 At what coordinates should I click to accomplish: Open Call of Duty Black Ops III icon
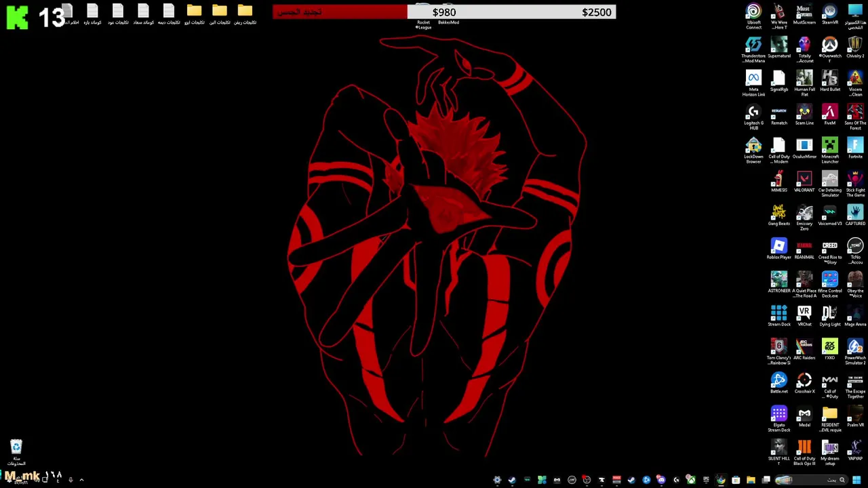click(804, 453)
